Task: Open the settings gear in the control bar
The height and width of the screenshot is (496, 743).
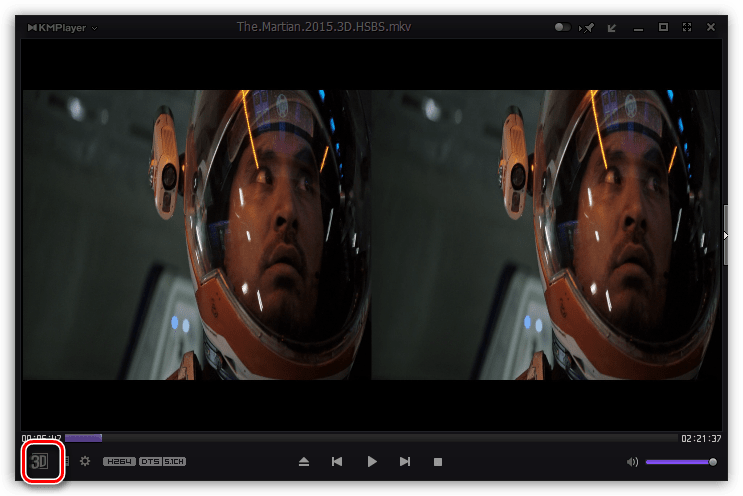Action: [85, 461]
